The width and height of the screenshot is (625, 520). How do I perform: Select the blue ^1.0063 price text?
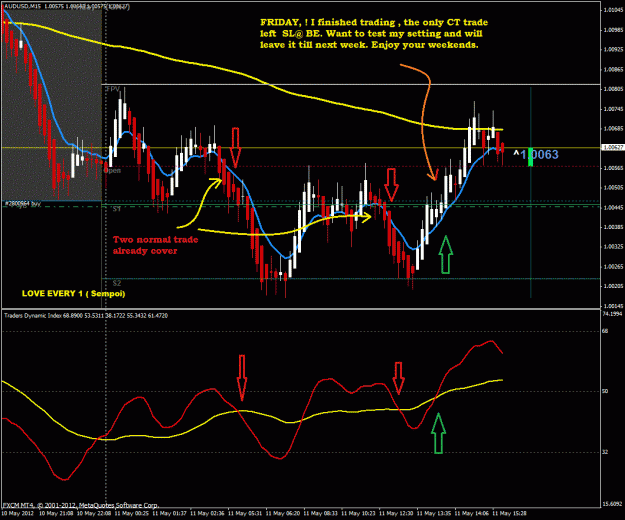(536, 155)
